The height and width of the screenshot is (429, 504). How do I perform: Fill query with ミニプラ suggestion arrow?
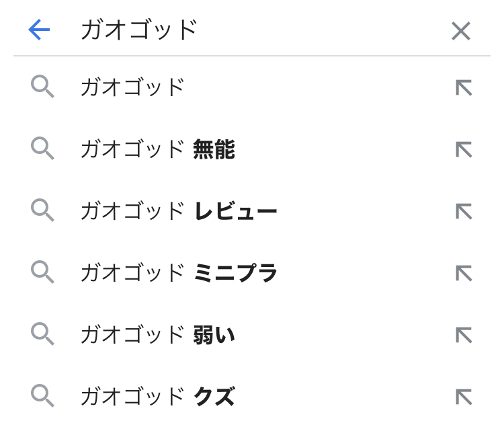[464, 273]
